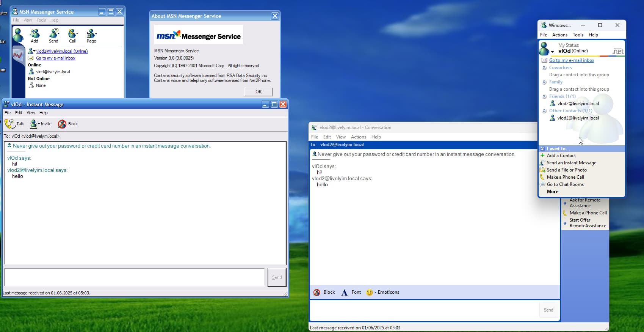
Task: Select vlod2@livelyim.local under Other Contacts group
Action: tap(578, 118)
